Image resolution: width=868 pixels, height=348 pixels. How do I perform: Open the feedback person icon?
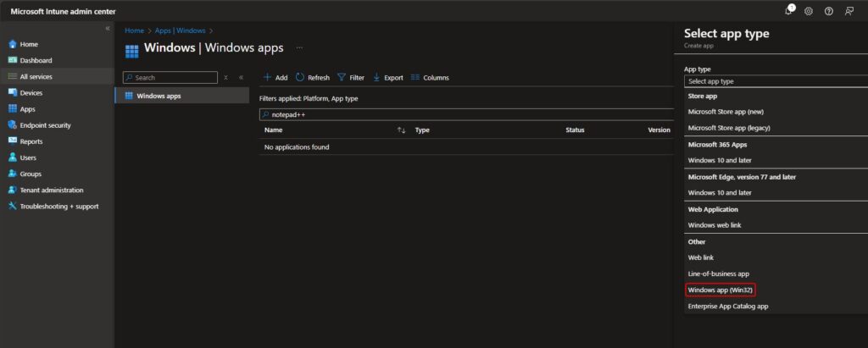pyautogui.click(x=849, y=11)
